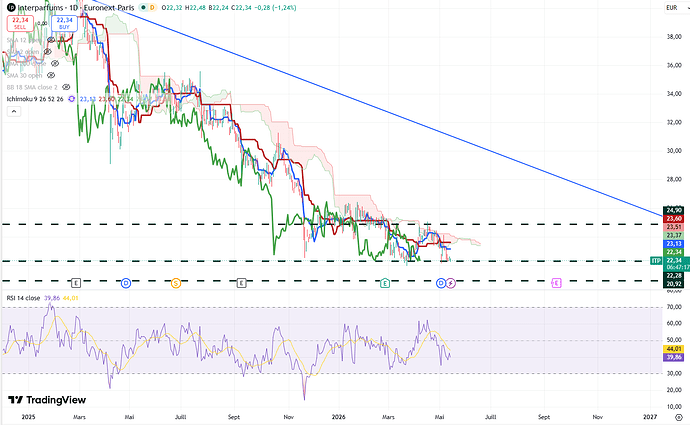Click the yellow 44,01 RSI axis label
690x425 pixels.
point(674,349)
